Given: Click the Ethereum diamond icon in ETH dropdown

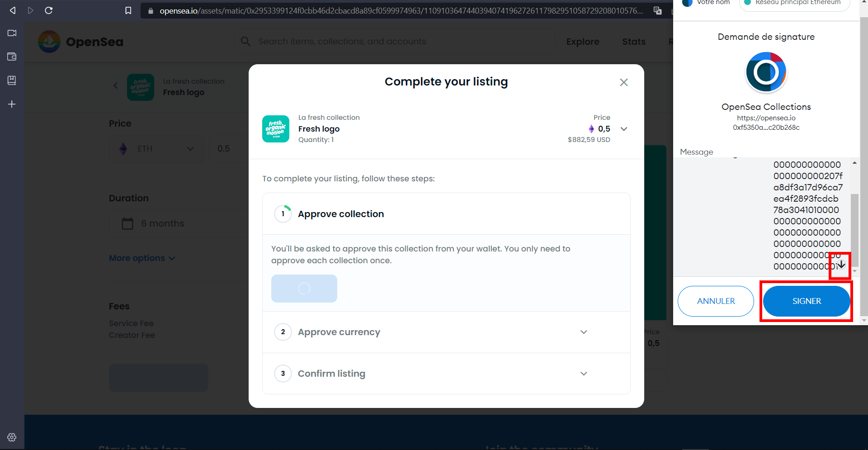Looking at the screenshot, I should (x=123, y=149).
